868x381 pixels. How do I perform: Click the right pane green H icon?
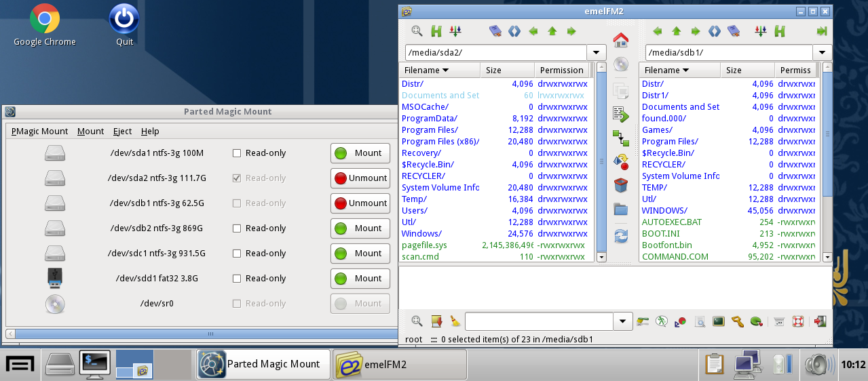tap(780, 31)
